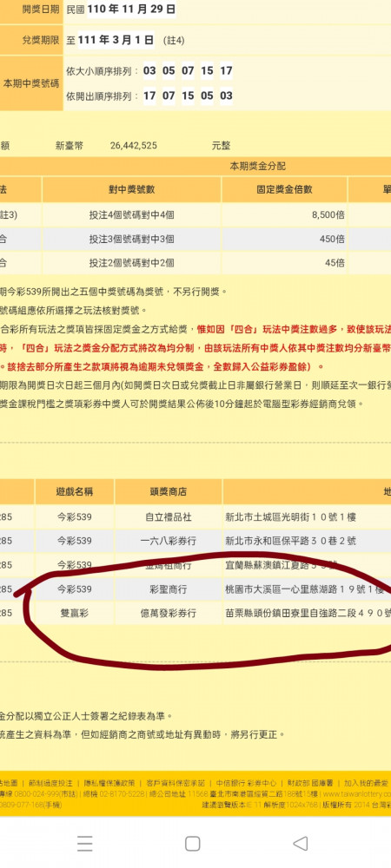Viewport: 391px width, 868px height.
Task: Click the 固定獎金倍數 column header
Action: pos(284,189)
